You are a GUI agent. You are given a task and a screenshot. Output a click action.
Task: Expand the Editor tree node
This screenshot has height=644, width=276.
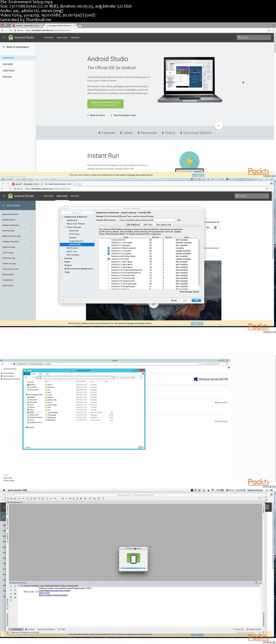point(63,262)
